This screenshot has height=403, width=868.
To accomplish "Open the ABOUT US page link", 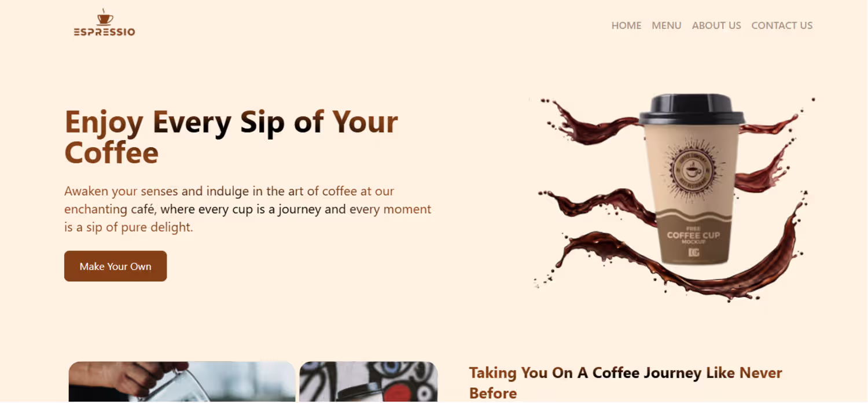I will coord(716,25).
